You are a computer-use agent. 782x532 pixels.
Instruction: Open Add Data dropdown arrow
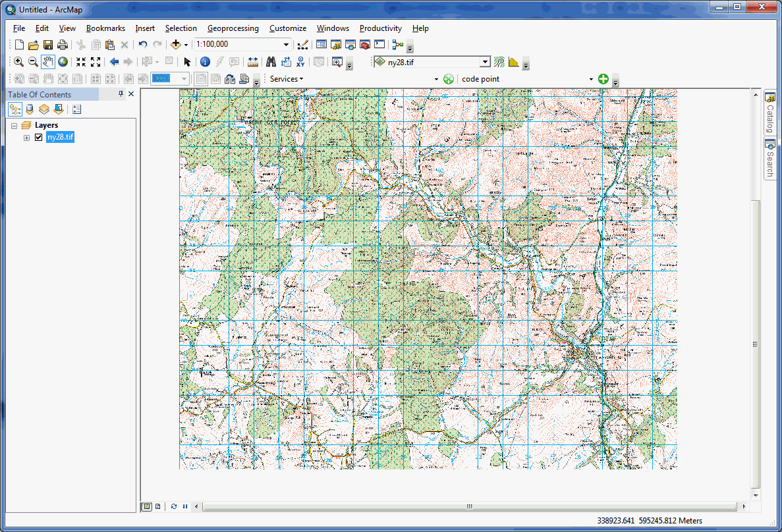(186, 45)
